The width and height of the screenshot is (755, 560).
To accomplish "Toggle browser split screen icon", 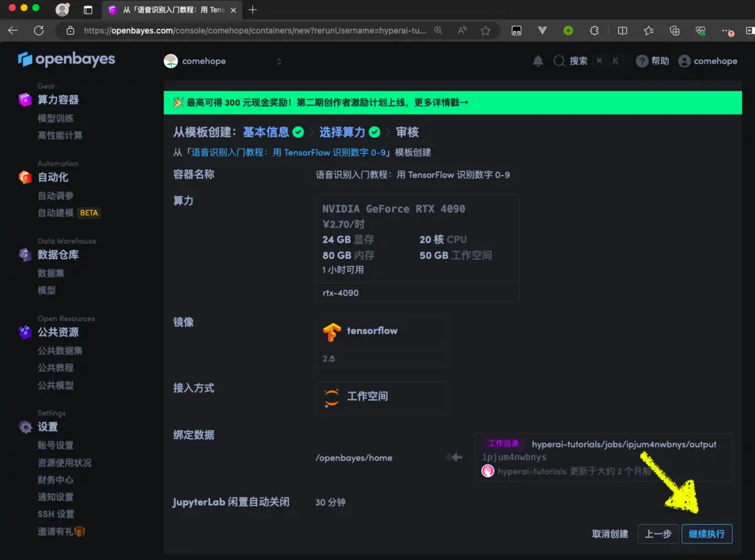I will coord(622,30).
